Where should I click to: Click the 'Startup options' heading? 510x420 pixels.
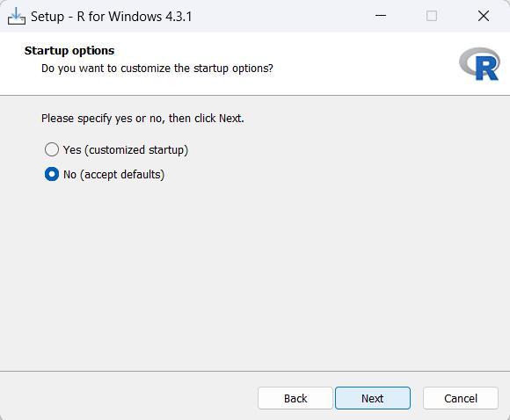point(69,51)
